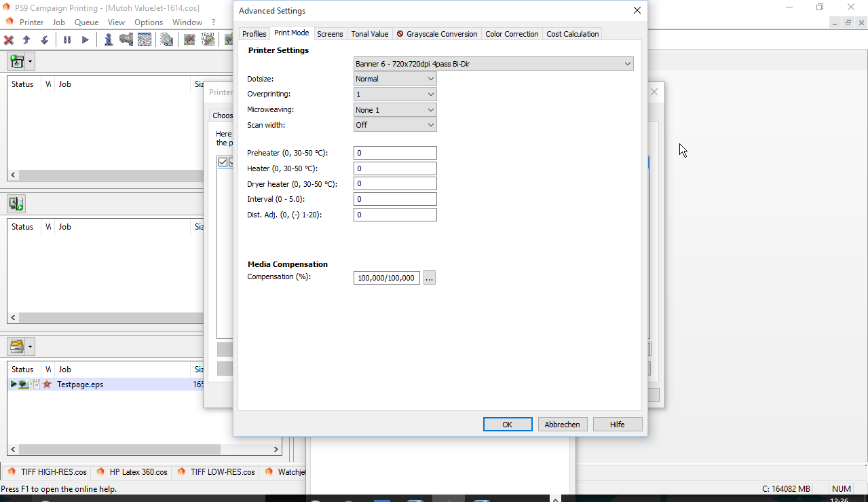This screenshot has width=868, height=502.
Task: Move job up with the up arrow icon
Action: pos(26,40)
